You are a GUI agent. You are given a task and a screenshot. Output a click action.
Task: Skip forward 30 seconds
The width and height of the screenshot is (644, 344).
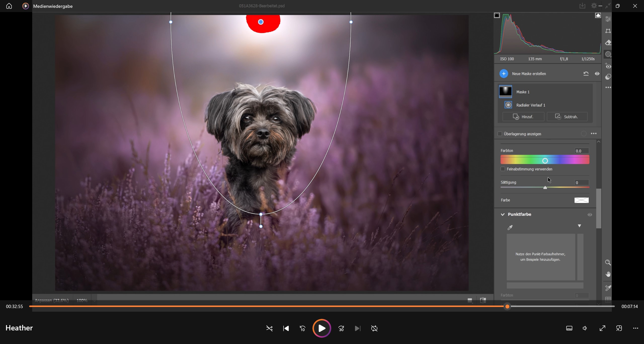click(341, 328)
